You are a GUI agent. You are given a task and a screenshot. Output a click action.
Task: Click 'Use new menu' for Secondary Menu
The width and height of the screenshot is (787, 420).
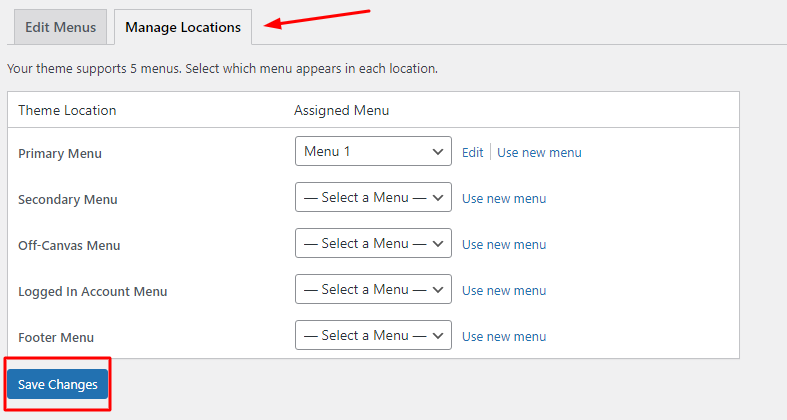click(x=504, y=199)
